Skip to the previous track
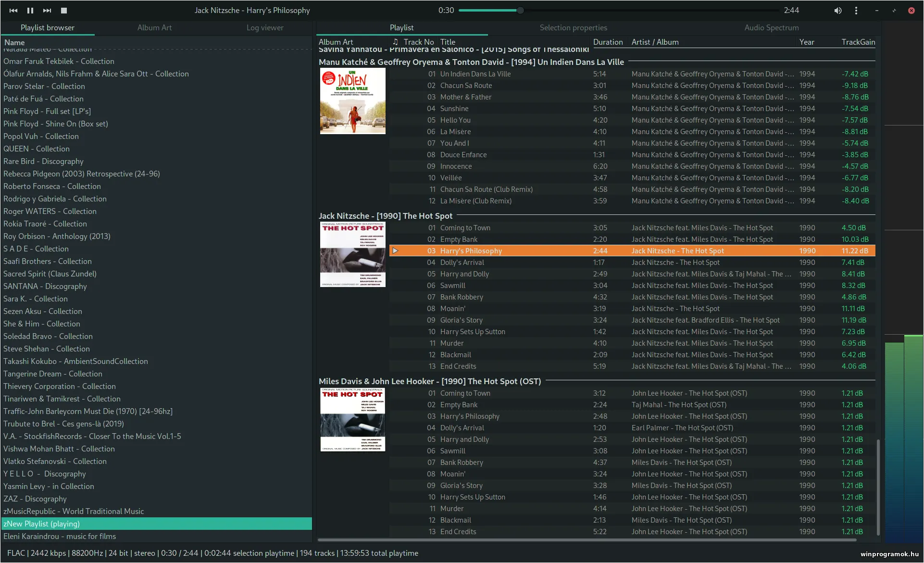924x563 pixels. [13, 10]
